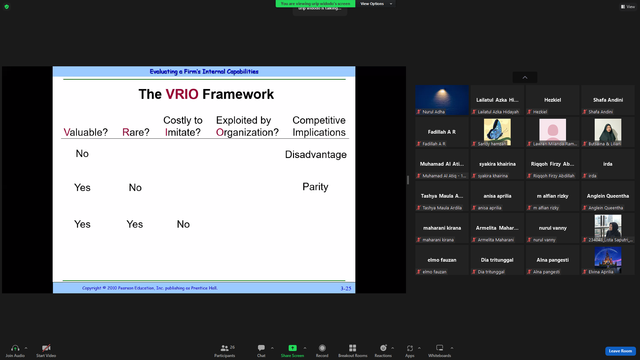Expand arrow beside Apps
The image size is (640, 360).
click(x=419, y=348)
